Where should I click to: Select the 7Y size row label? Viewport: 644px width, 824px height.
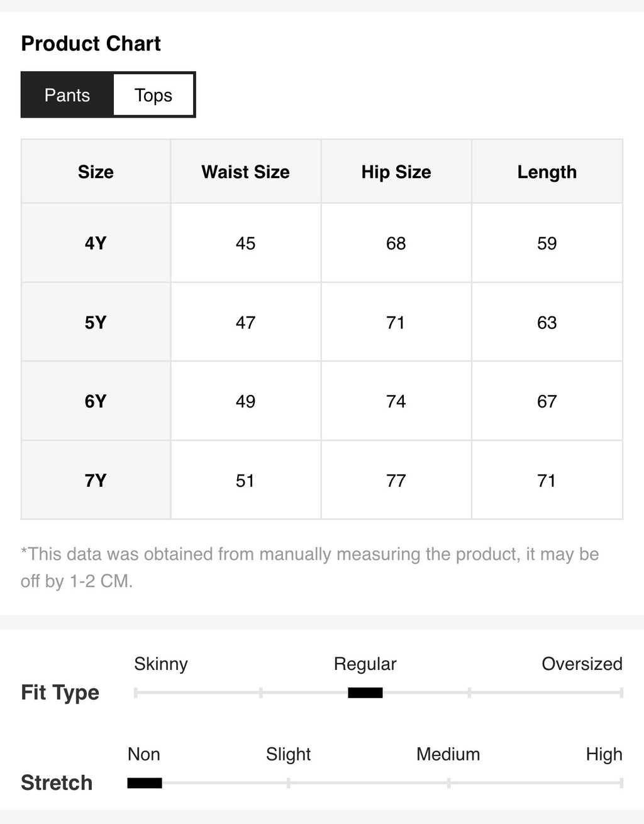(96, 481)
